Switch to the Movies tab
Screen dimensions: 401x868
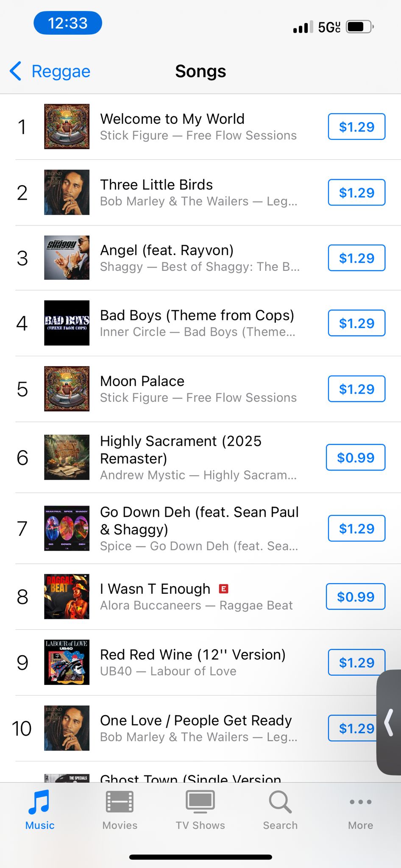tap(120, 802)
